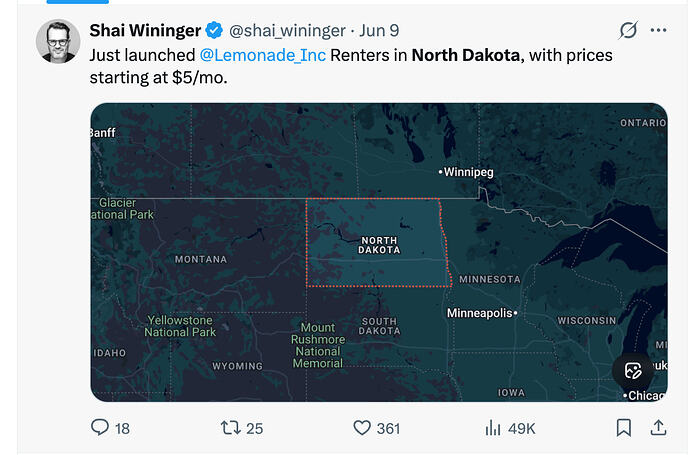Click the 49K views count
The width and height of the screenshot is (690, 455).
[x=521, y=429]
